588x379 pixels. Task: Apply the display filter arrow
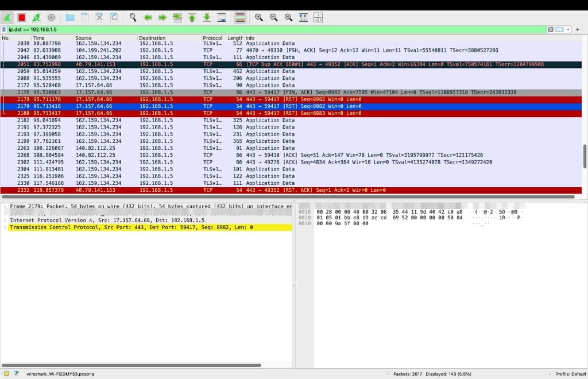click(559, 29)
